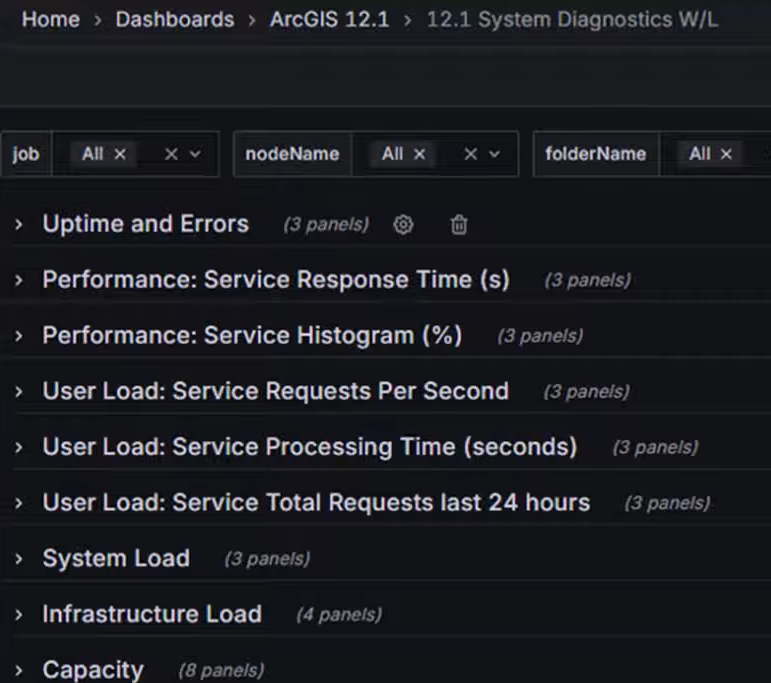This screenshot has height=683, width=771.
Task: Expand the Service Processing Time row chevron
Action: tap(19, 447)
